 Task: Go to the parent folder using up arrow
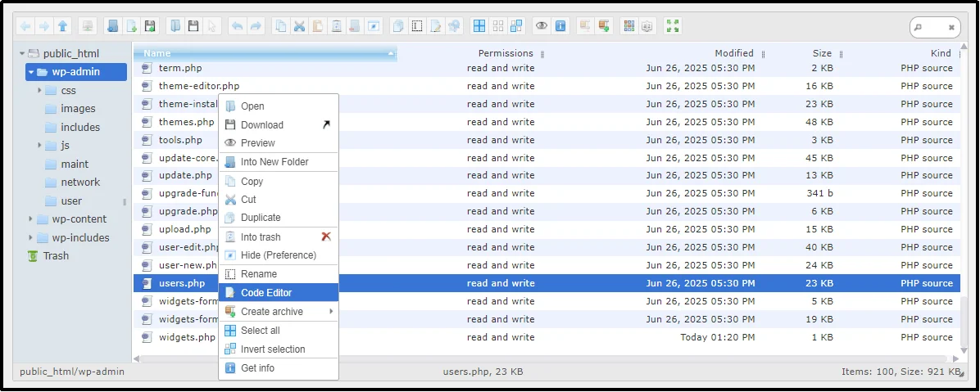pyautogui.click(x=62, y=25)
